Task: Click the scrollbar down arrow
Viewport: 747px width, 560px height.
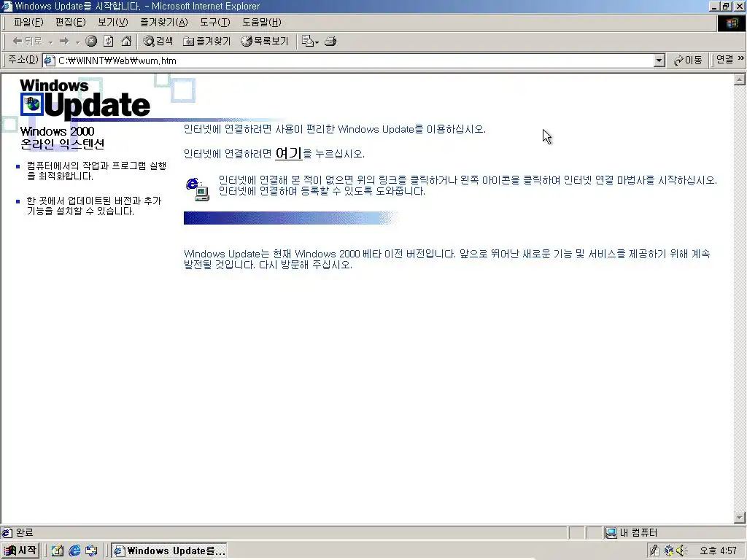Action: 740,517
